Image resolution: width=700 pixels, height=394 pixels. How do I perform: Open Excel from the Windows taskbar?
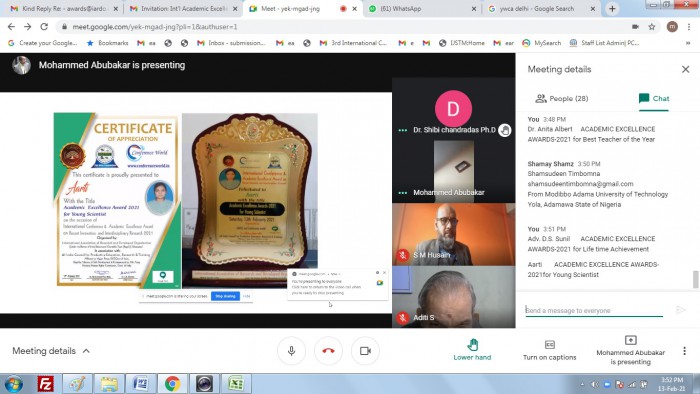[236, 383]
